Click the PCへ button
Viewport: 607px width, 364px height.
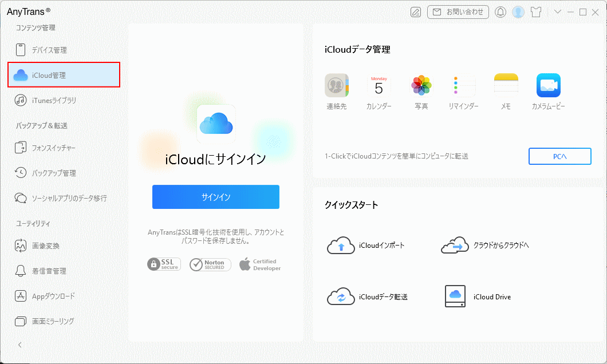coord(560,156)
